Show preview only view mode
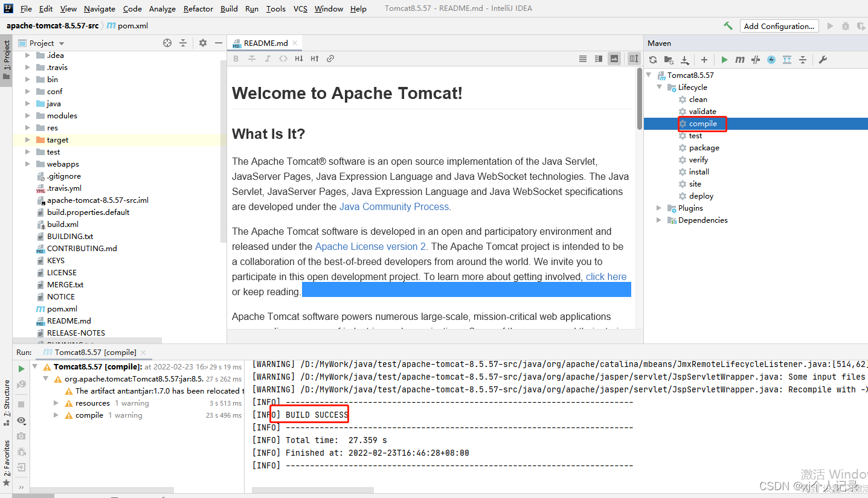Screen dimensions: 868x498 pos(614,59)
